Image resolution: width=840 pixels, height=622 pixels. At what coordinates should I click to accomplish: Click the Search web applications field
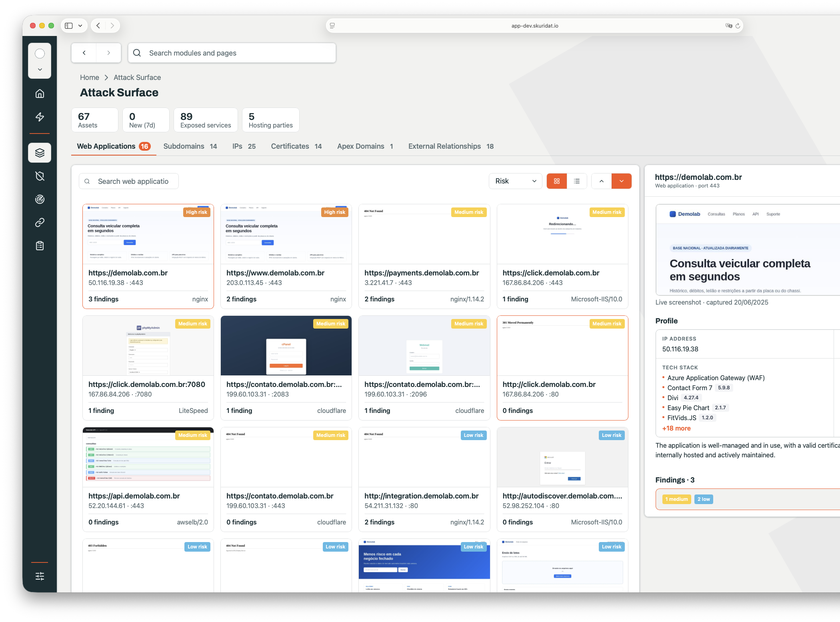129,181
